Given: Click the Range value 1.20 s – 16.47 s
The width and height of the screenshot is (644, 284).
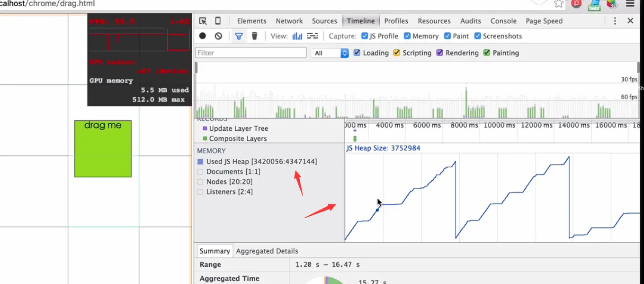Looking at the screenshot, I should tap(327, 265).
